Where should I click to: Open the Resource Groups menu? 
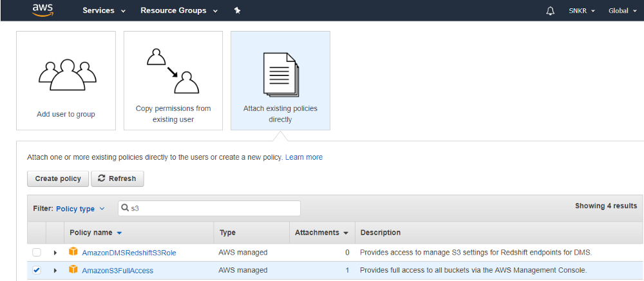tap(178, 11)
